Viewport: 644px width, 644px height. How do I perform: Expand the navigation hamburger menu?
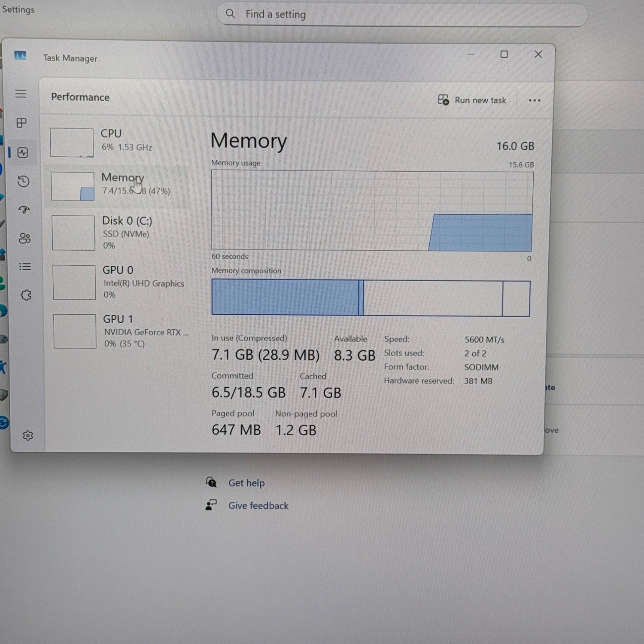tap(21, 94)
